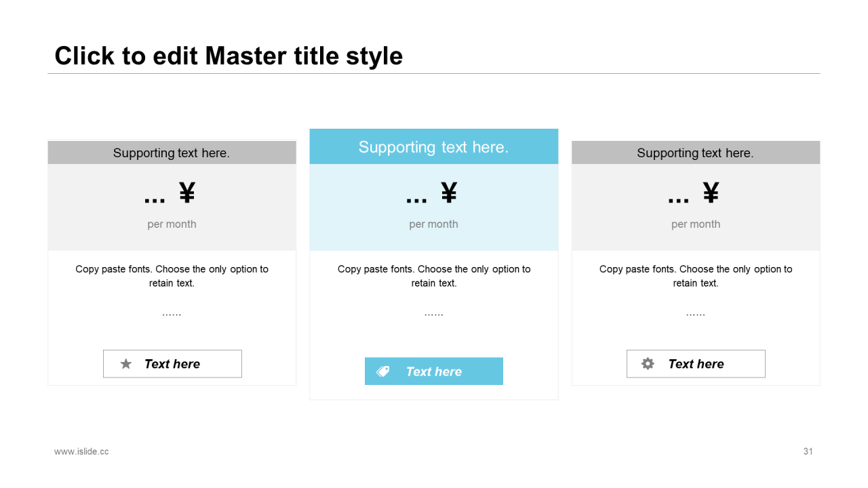Select the left gray "Supporting text here." header
Image resolution: width=868 pixels, height=488 pixels.
point(172,153)
